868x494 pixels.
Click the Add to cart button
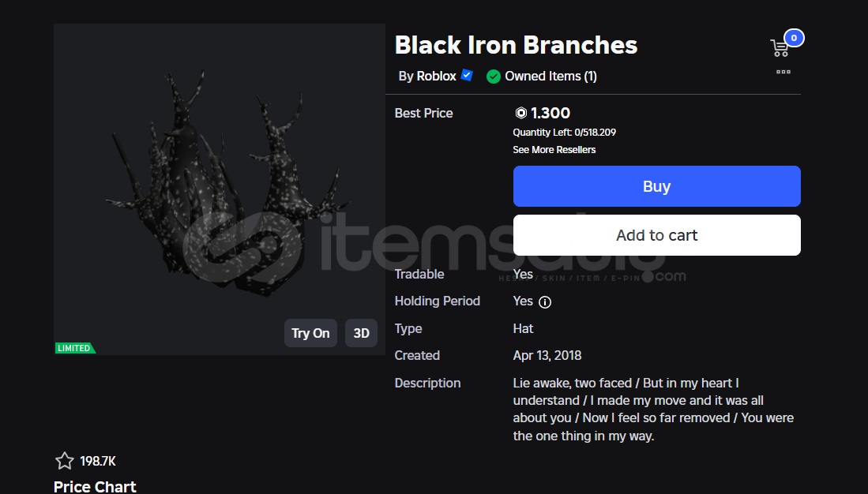656,235
